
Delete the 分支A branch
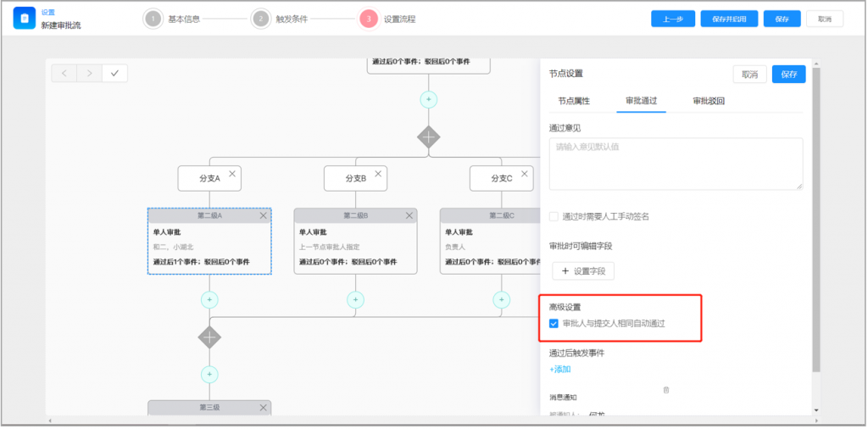coord(232,174)
